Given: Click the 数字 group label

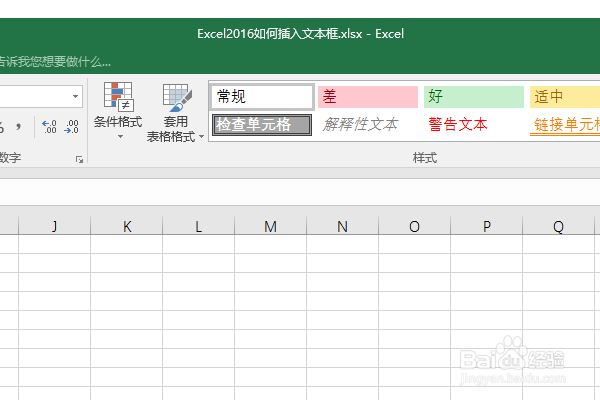Looking at the screenshot, I should 10,158.
